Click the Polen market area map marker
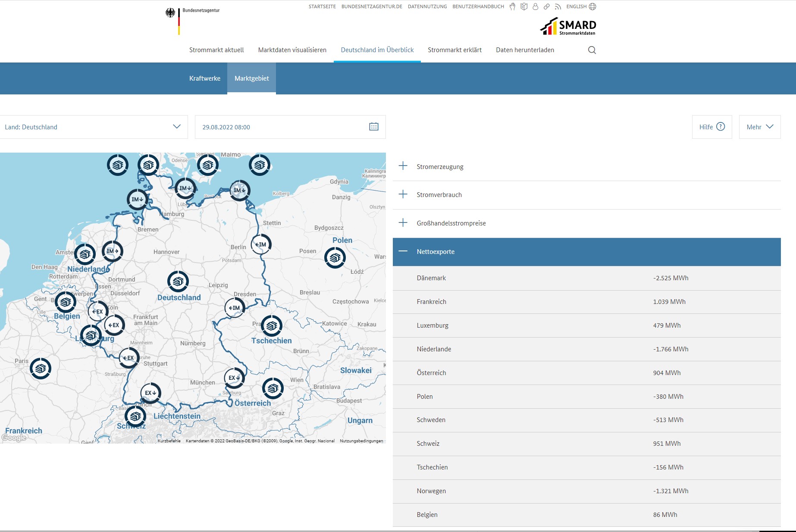This screenshot has width=796, height=532. point(335,258)
